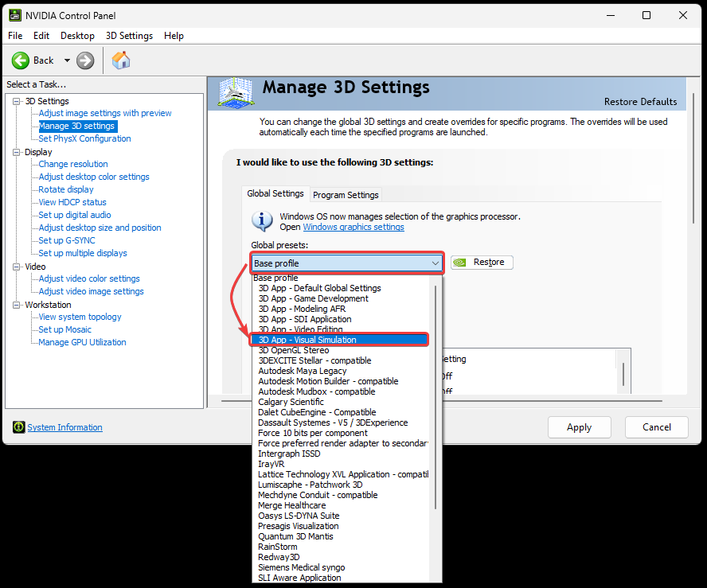Collapse the Display tree node
This screenshot has height=588, width=707.
tap(17, 152)
